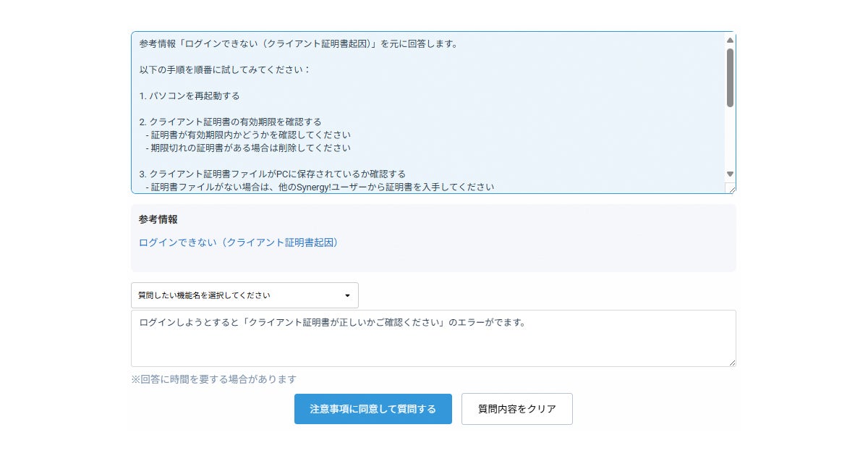Click the scrollbar thumb in the answer box
The width and height of the screenshot is (868, 456).
(730, 77)
